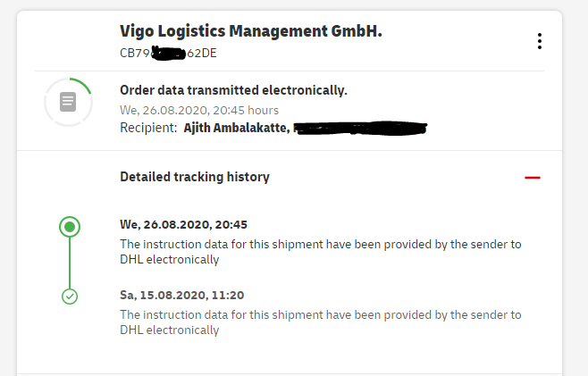Click the Recipient label
The width and height of the screenshot is (588, 376).
[x=148, y=128]
